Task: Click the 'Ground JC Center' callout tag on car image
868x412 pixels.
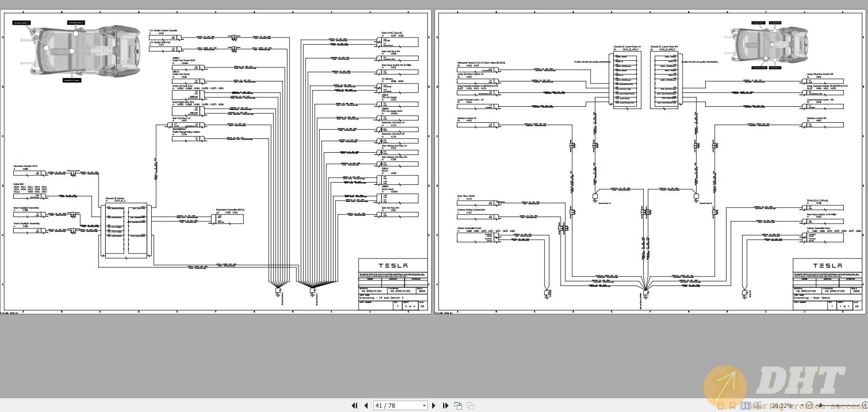Action: (x=72, y=80)
